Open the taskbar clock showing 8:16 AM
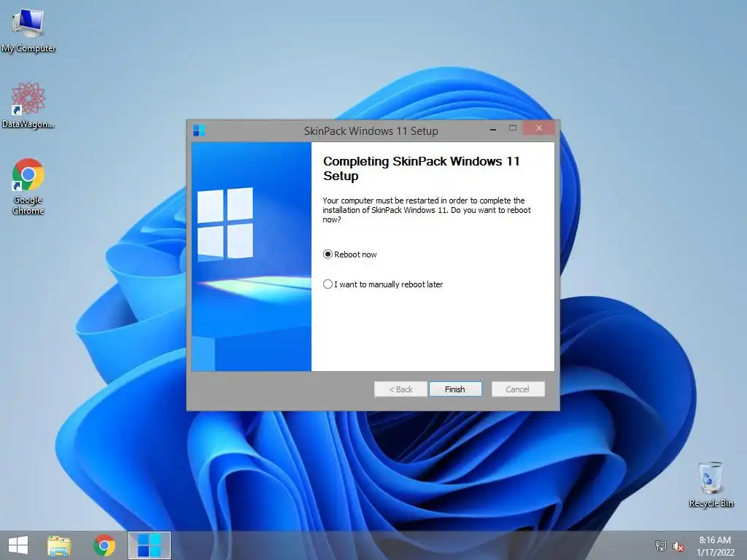Viewport: 747px width, 560px height. click(x=715, y=546)
